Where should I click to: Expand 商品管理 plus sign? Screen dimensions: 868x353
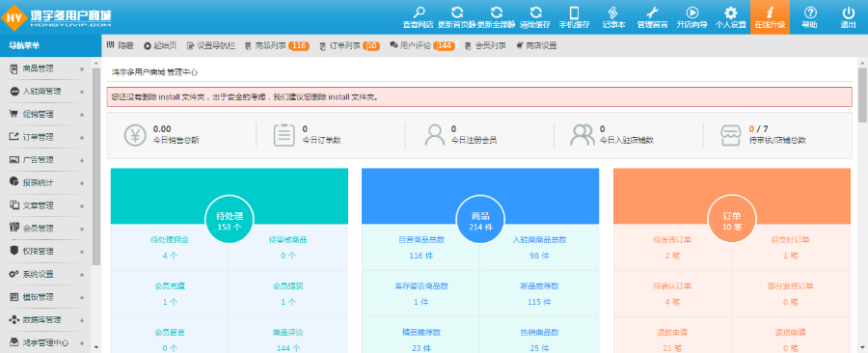(82, 69)
